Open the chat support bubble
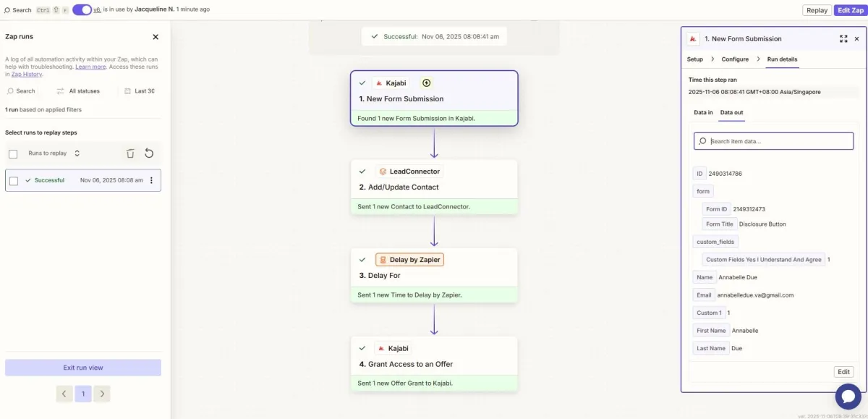 [x=848, y=396]
